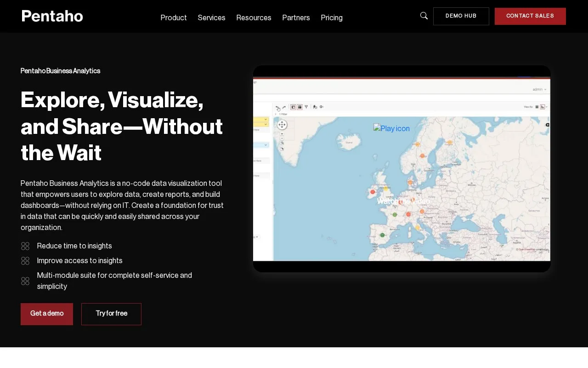
Task: Click the "Multi-module suite for complete self-service" text
Action: coord(114,281)
